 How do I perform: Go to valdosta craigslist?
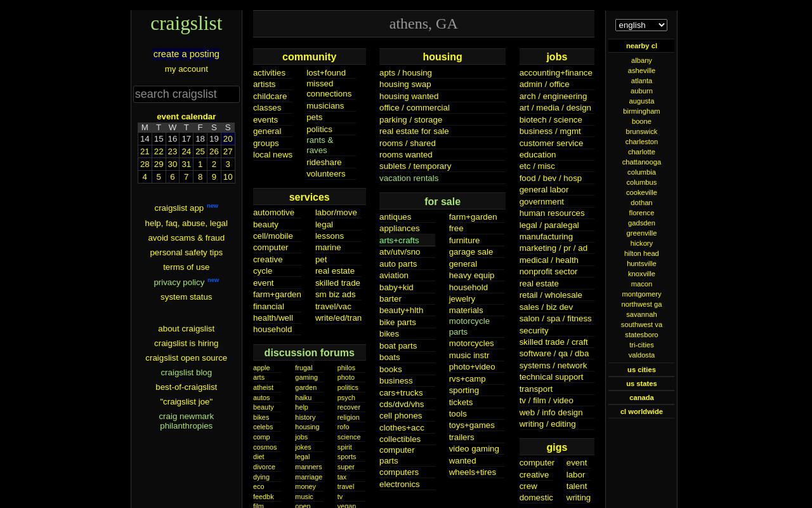tap(641, 355)
